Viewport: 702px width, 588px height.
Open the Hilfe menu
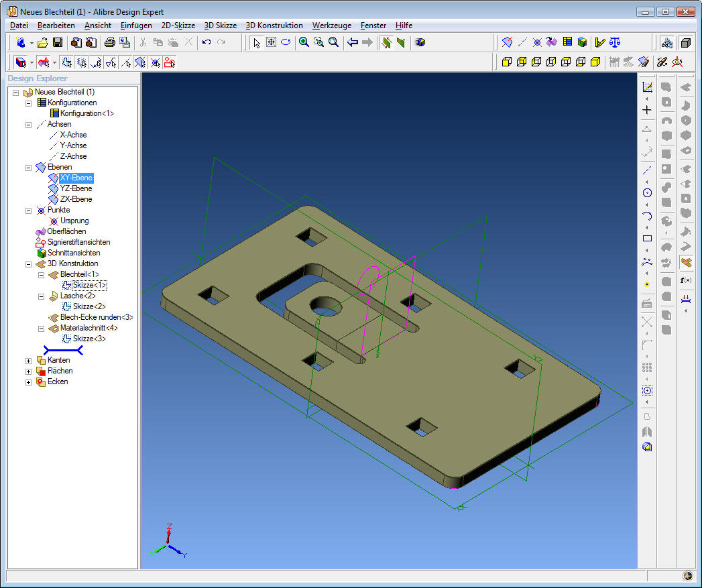[x=404, y=25]
